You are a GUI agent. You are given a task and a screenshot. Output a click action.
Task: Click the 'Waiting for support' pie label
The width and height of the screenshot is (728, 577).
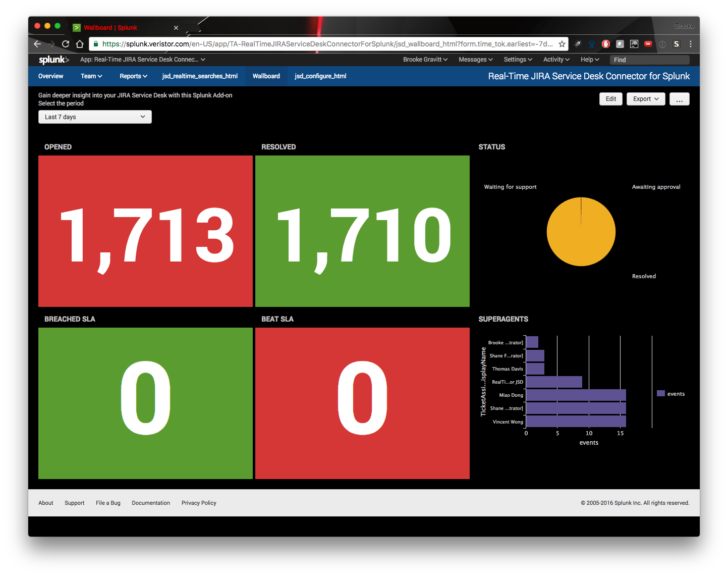(510, 187)
